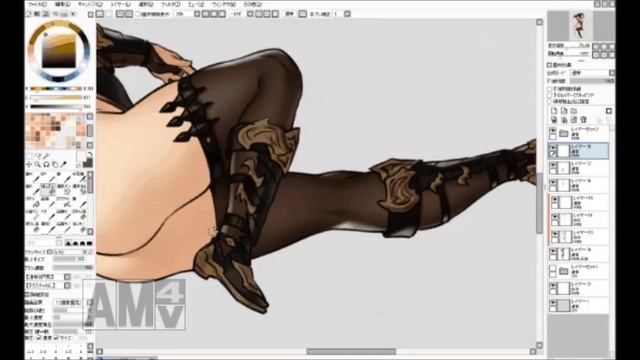Open the ウィンドウ (Window) menu

pos(223,4)
